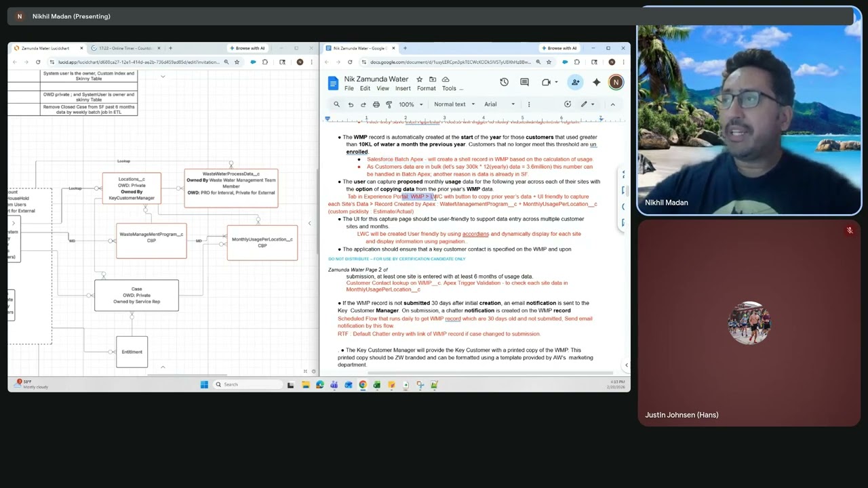The width and height of the screenshot is (868, 488).
Task: Print the document from Docs toolbar
Action: click(x=376, y=104)
